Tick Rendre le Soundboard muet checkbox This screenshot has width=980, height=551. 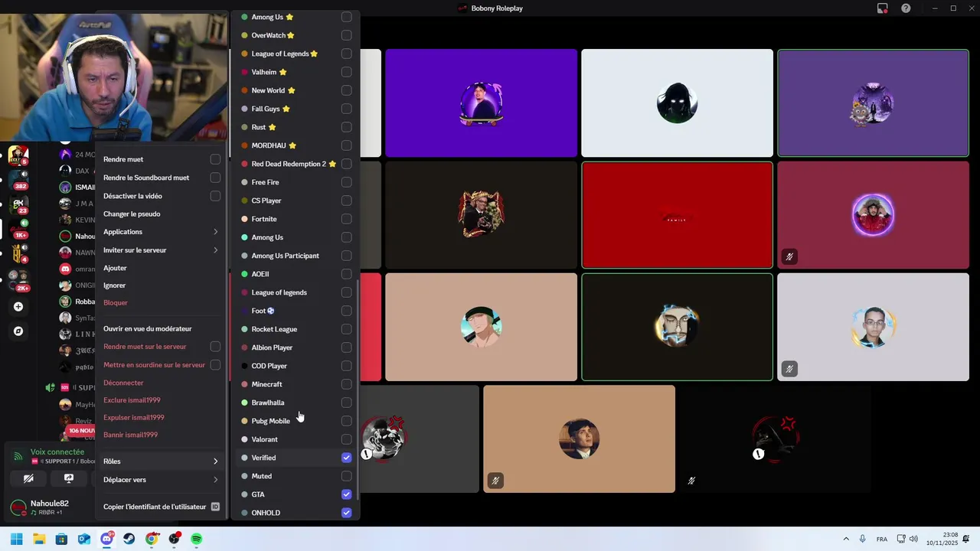215,178
